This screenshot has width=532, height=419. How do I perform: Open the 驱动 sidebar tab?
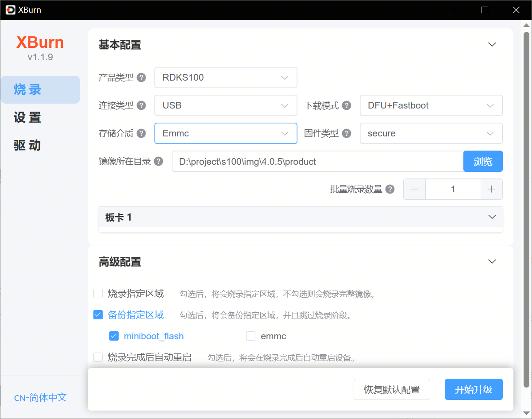point(27,145)
